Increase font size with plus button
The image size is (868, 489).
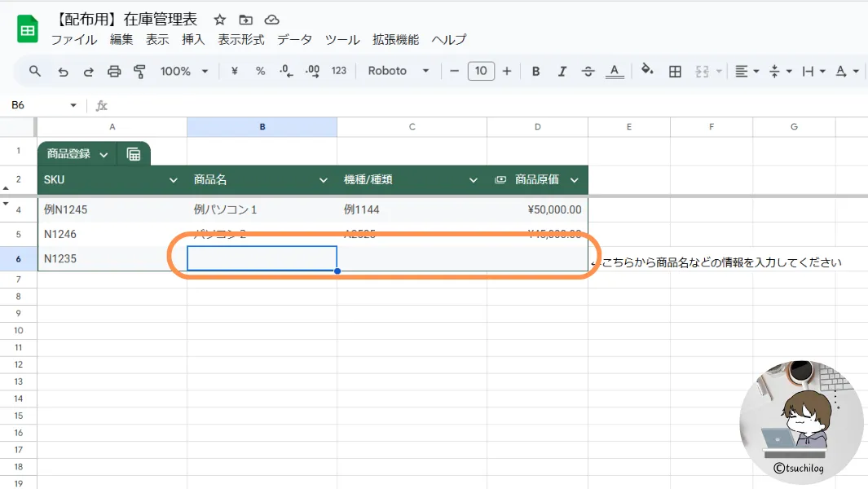[507, 72]
